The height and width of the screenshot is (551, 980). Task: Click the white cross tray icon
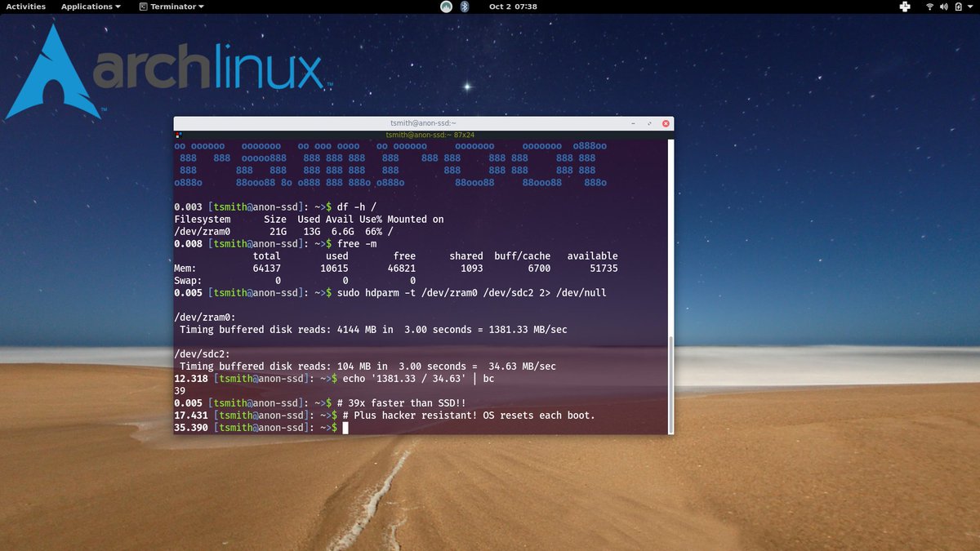tap(905, 7)
